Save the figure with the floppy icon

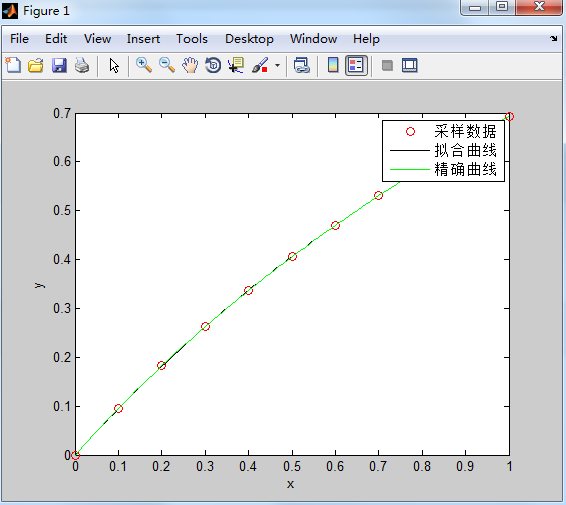coord(59,65)
